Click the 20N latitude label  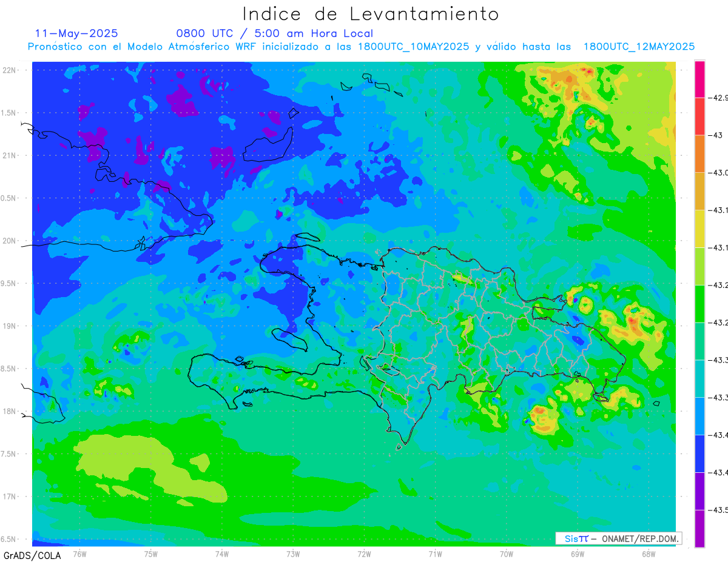(9, 241)
